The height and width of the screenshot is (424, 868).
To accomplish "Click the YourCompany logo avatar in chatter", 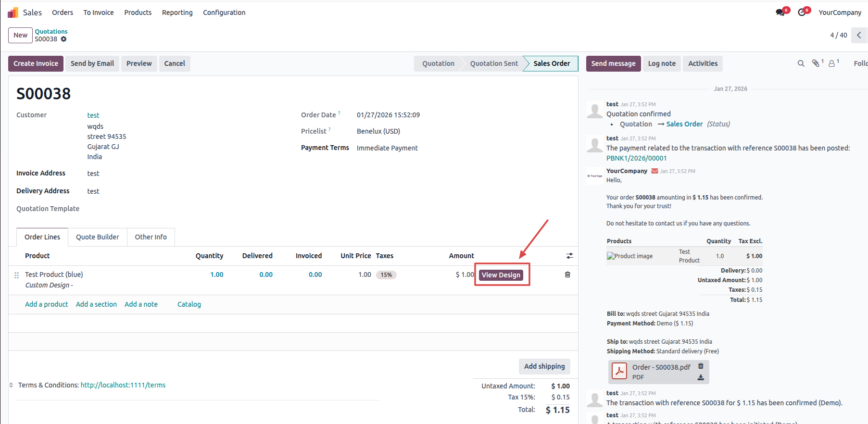I will tap(595, 176).
